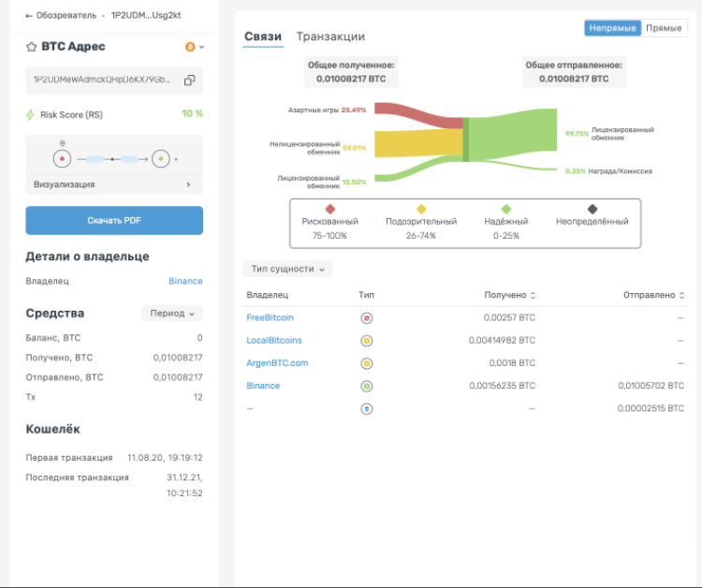The image size is (702, 588).
Task: Go back via Обозреватель arrow
Action: click(x=29, y=16)
